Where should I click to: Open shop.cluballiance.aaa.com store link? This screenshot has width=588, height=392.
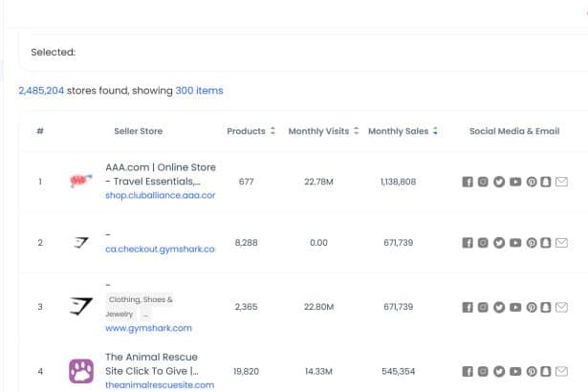coord(160,195)
